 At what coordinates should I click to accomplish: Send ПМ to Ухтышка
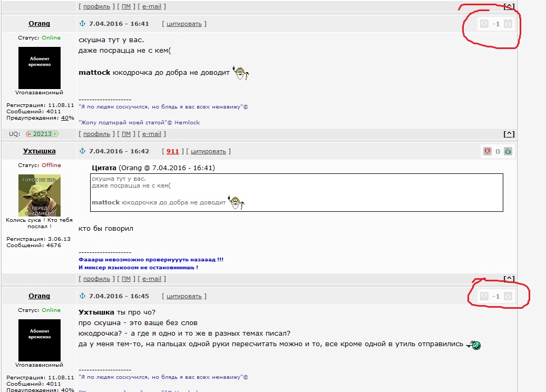[x=126, y=279]
